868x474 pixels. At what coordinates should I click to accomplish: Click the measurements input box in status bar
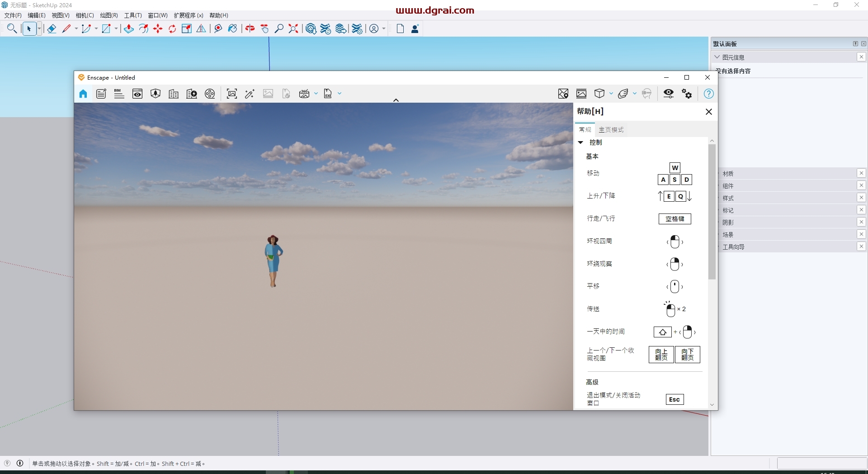tap(822, 463)
